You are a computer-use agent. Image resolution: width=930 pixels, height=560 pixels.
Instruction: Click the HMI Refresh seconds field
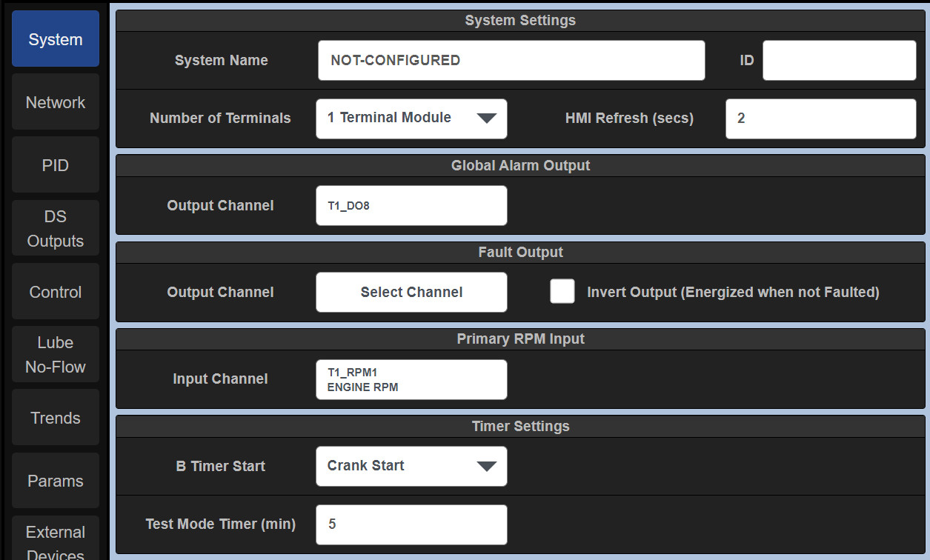tap(820, 119)
